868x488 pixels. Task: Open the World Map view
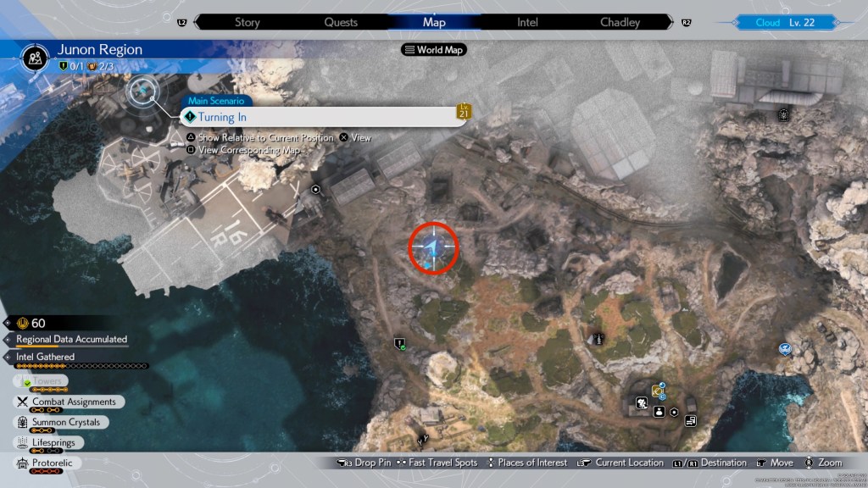point(434,50)
